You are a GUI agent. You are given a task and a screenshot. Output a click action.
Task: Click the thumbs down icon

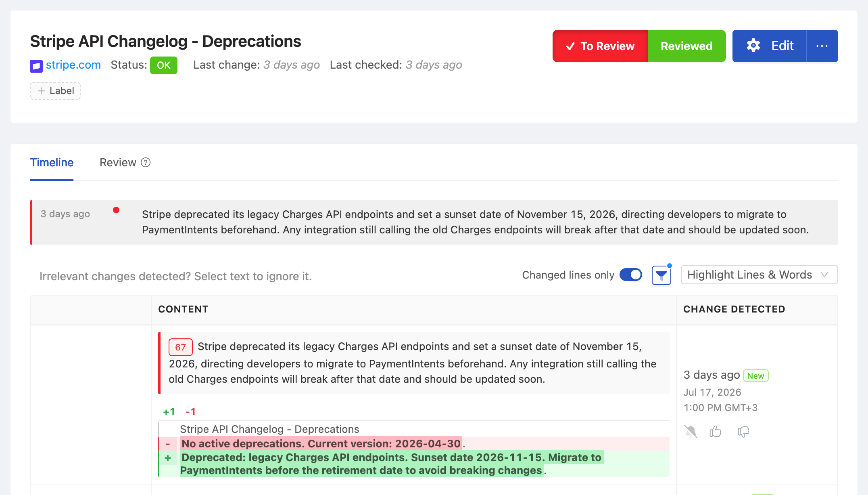click(743, 432)
